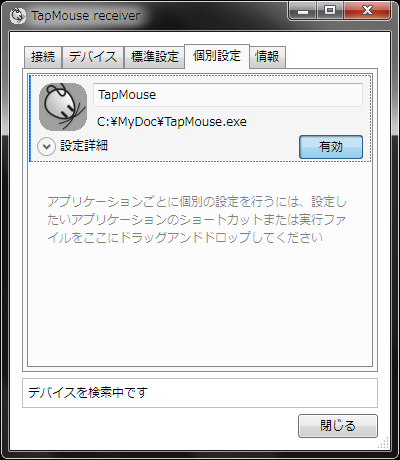This screenshot has height=460, width=400.
Task: Open the 情報 tab
Action: [x=267, y=57]
